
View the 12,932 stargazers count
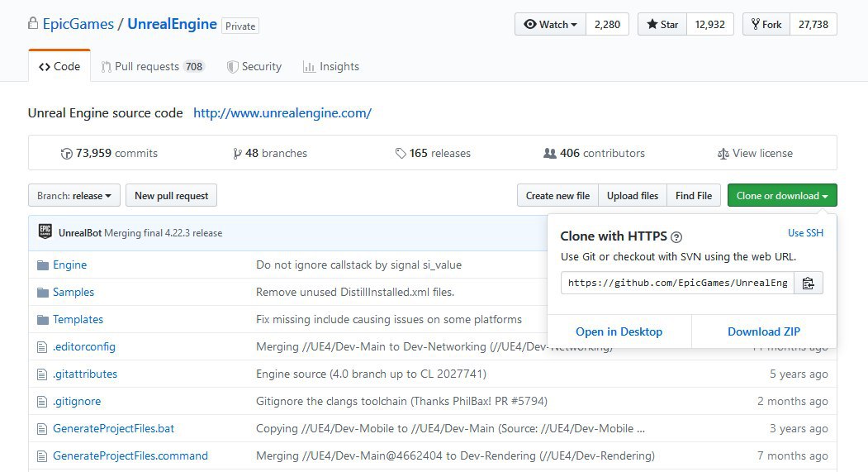click(x=709, y=24)
